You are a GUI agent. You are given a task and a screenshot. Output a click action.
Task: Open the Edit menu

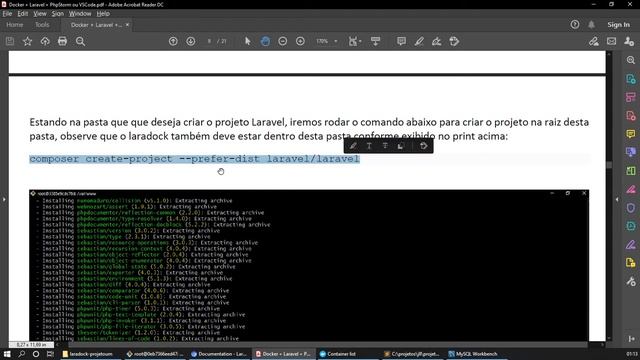point(22,13)
